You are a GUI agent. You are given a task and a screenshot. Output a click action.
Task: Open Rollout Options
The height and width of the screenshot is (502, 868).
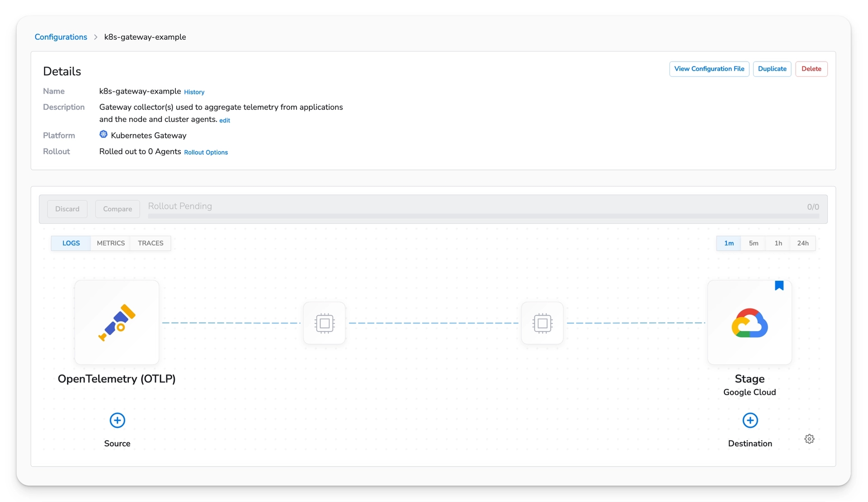click(206, 152)
